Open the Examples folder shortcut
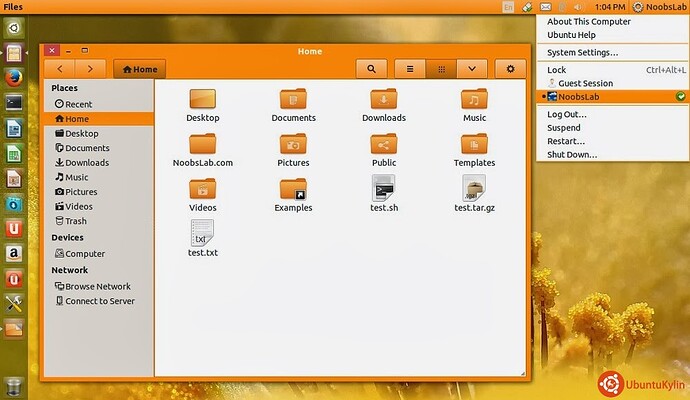690x400 pixels. (x=293, y=187)
